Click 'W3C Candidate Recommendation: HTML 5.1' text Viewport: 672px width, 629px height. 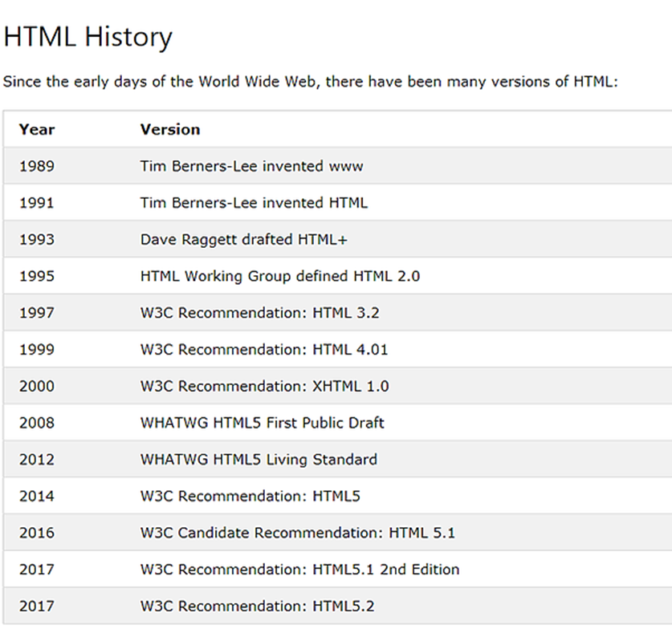pyautogui.click(x=298, y=533)
